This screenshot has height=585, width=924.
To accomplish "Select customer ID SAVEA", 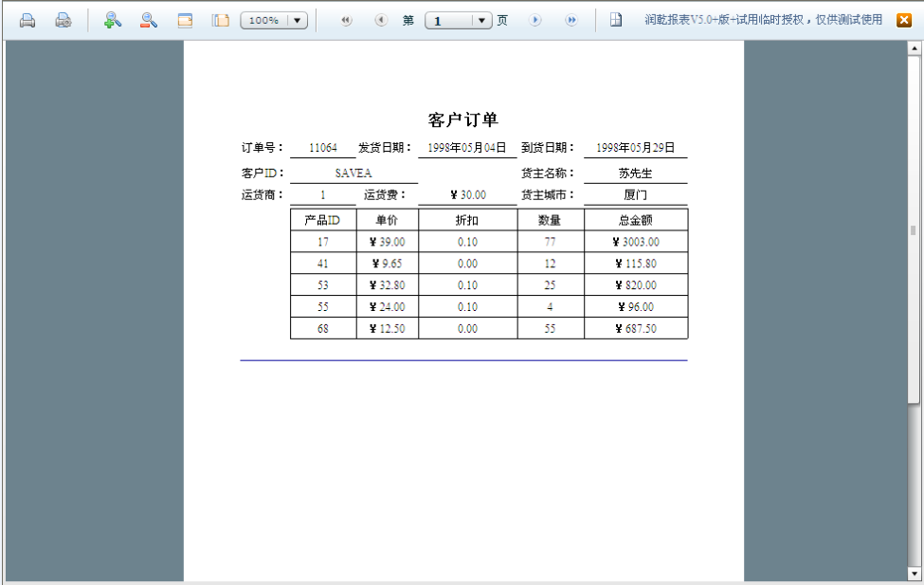I will [x=353, y=174].
